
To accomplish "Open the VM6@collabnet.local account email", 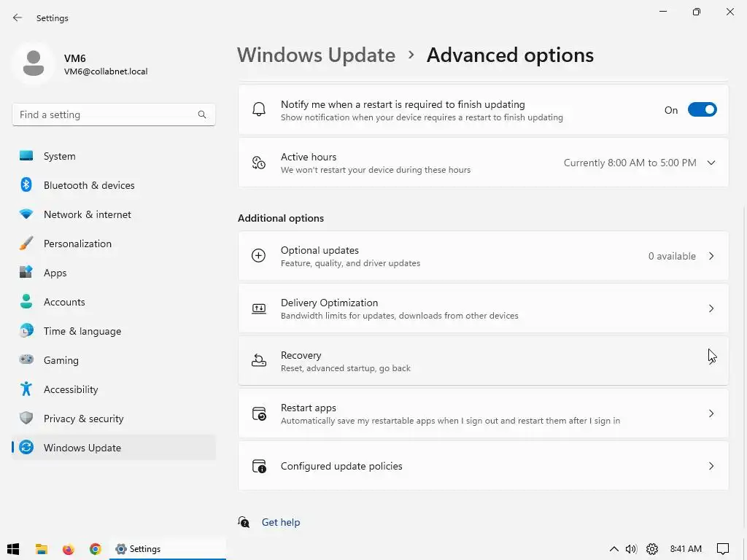I will [x=106, y=71].
